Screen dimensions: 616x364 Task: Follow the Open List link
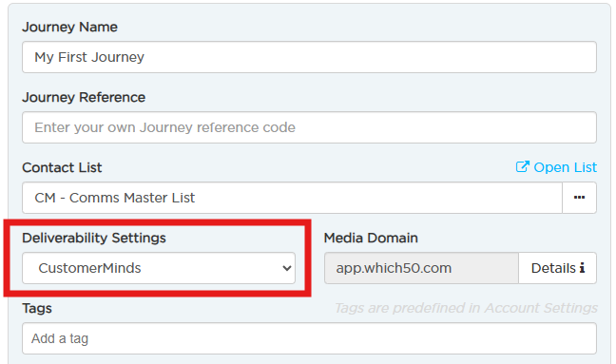point(556,167)
